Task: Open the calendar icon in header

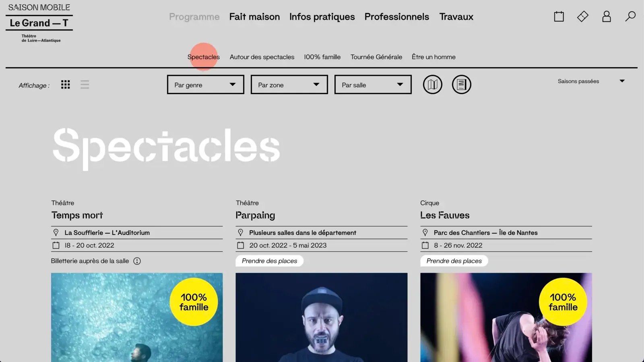Action: (x=559, y=16)
